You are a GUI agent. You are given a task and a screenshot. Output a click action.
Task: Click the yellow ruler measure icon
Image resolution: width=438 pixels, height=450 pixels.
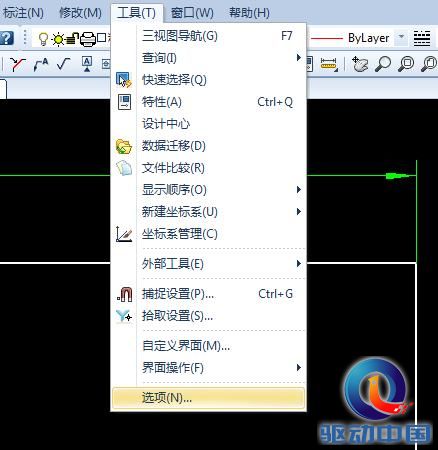(329, 64)
